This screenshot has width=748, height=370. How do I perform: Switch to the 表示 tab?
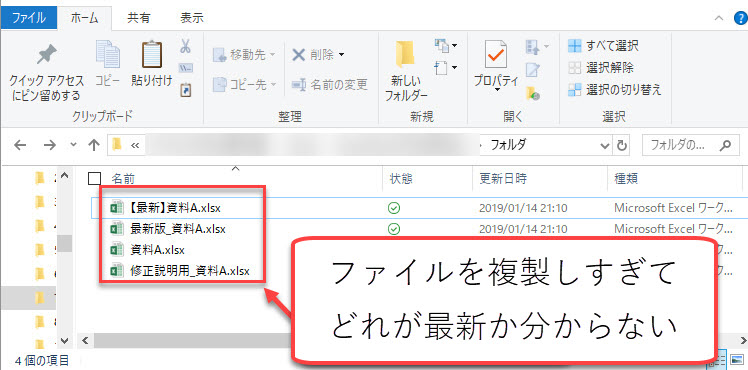click(x=192, y=18)
